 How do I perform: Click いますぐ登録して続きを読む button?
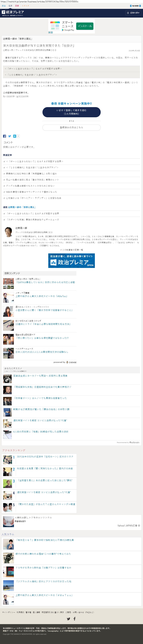point(71,112)
